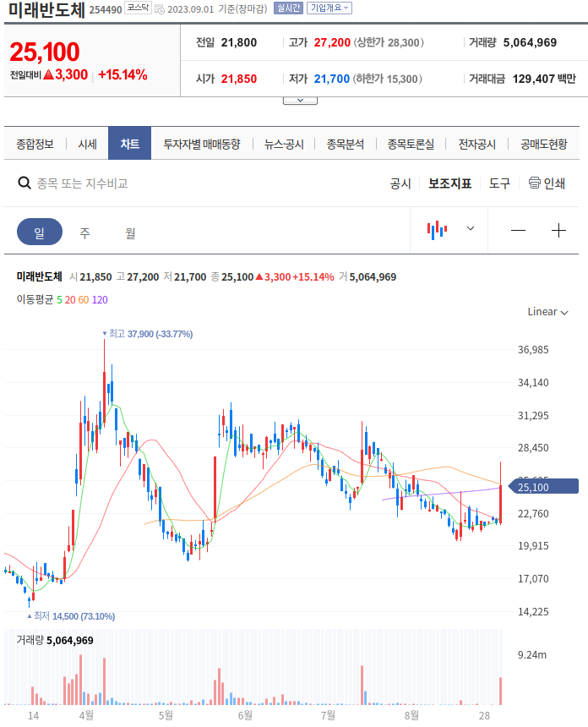Open the Linear scale dropdown

tap(547, 312)
